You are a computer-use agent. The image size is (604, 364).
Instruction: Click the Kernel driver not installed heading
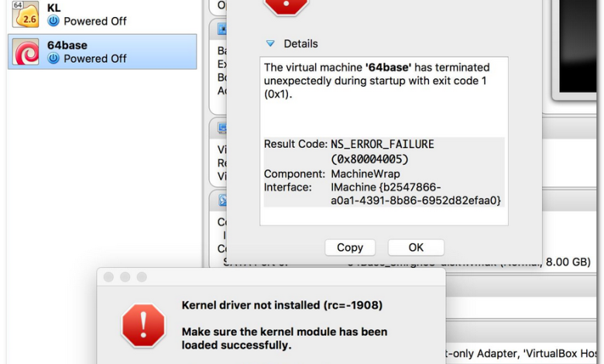pos(282,304)
